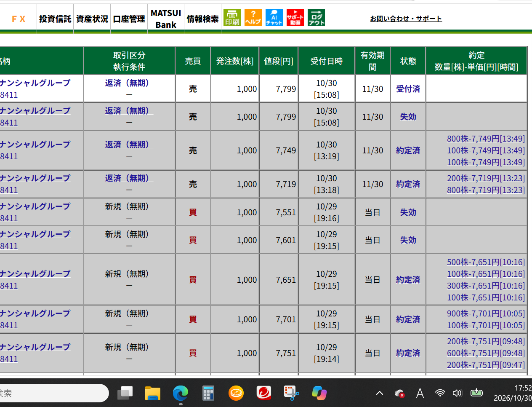The width and height of the screenshot is (532, 407).
Task: Open the red サポート動画 icon
Action: click(295, 18)
